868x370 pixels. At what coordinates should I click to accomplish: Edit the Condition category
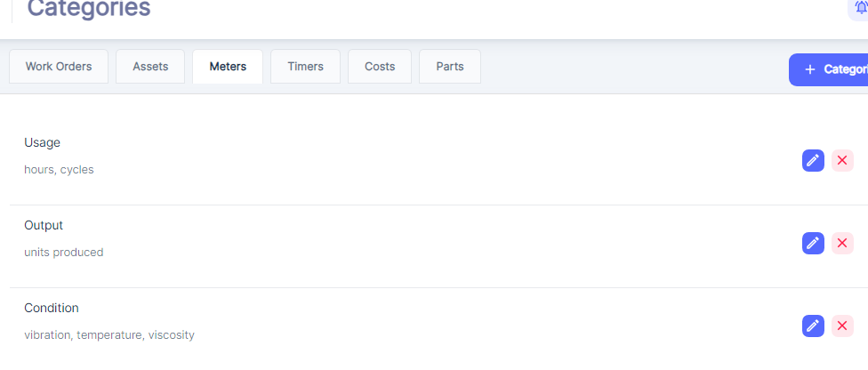click(813, 326)
